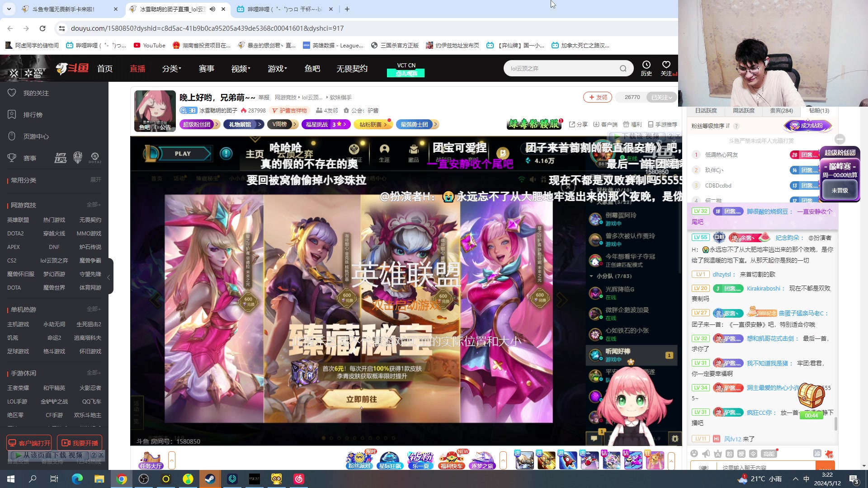Click the 分享 share link
This screenshot has width=868, height=488.
pyautogui.click(x=578, y=124)
